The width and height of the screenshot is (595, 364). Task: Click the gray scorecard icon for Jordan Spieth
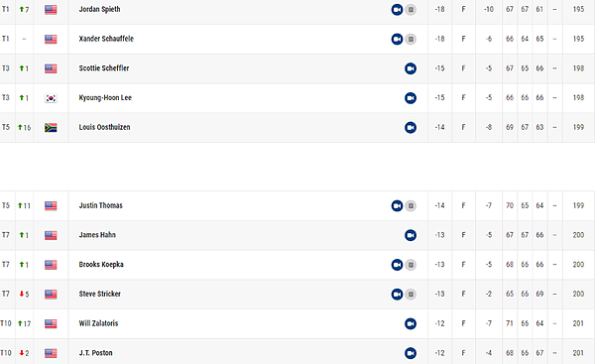[x=411, y=10]
